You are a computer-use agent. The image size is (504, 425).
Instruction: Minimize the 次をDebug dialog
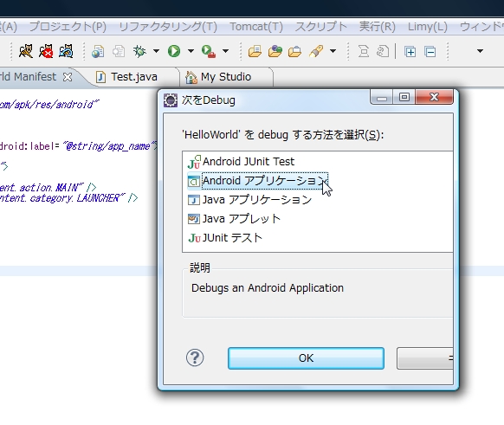382,97
